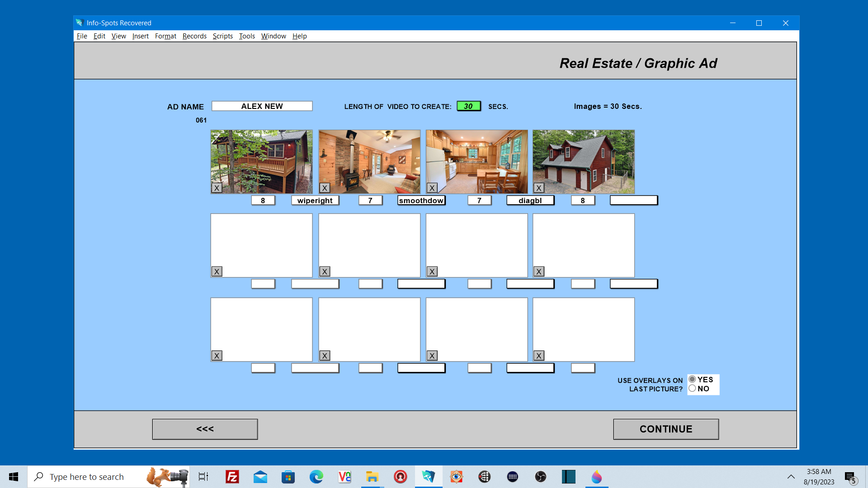Select the red garage building thumbnail

pyautogui.click(x=584, y=162)
